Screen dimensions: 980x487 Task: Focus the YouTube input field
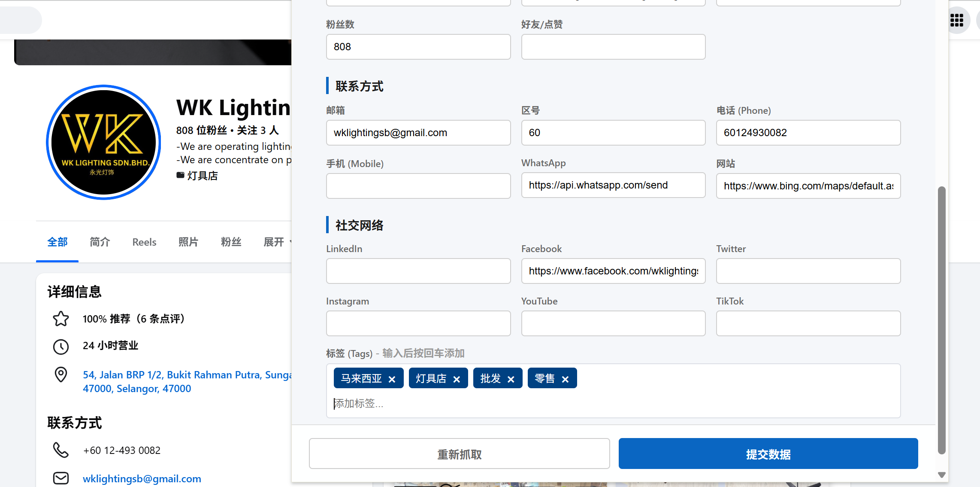click(x=613, y=323)
